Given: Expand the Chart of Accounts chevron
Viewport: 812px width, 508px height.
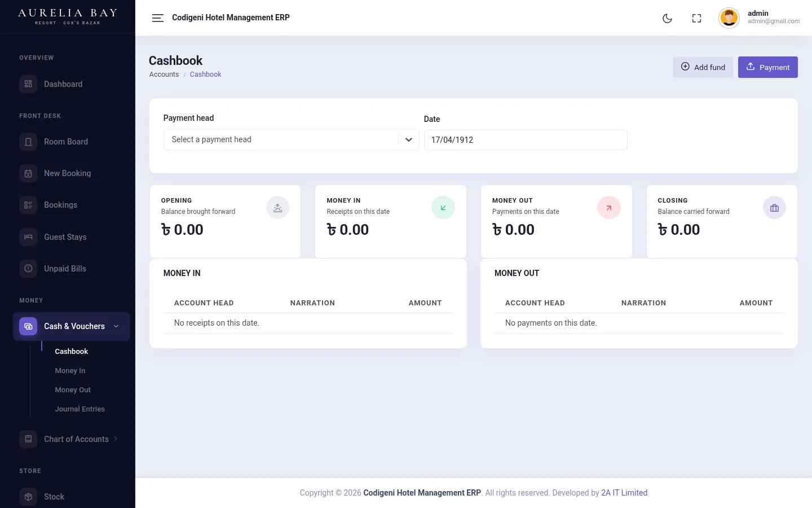Looking at the screenshot, I should coord(116,439).
